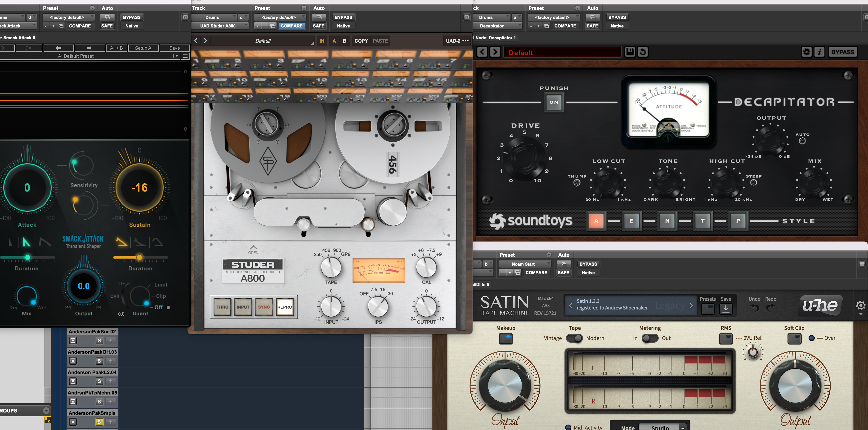Select Studer A settings slot
This screenshot has width=868, height=430.
click(334, 41)
